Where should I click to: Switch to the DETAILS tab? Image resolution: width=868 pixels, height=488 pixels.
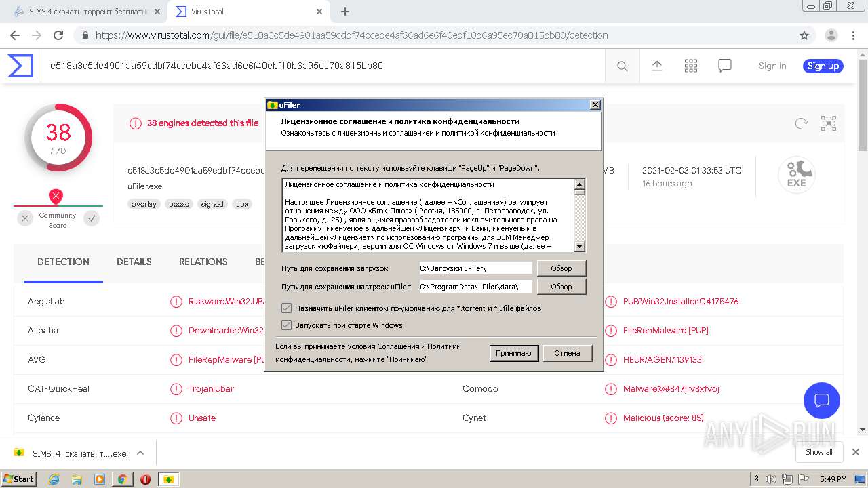pos(134,262)
